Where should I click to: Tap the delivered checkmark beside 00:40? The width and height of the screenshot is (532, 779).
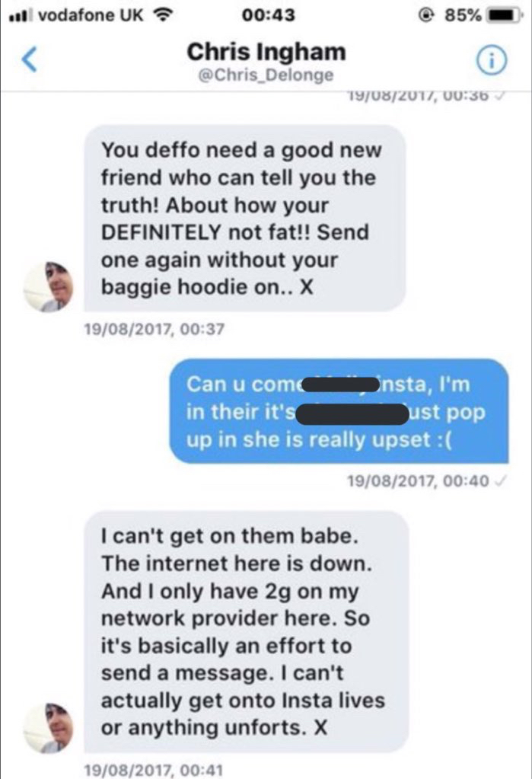tap(502, 481)
